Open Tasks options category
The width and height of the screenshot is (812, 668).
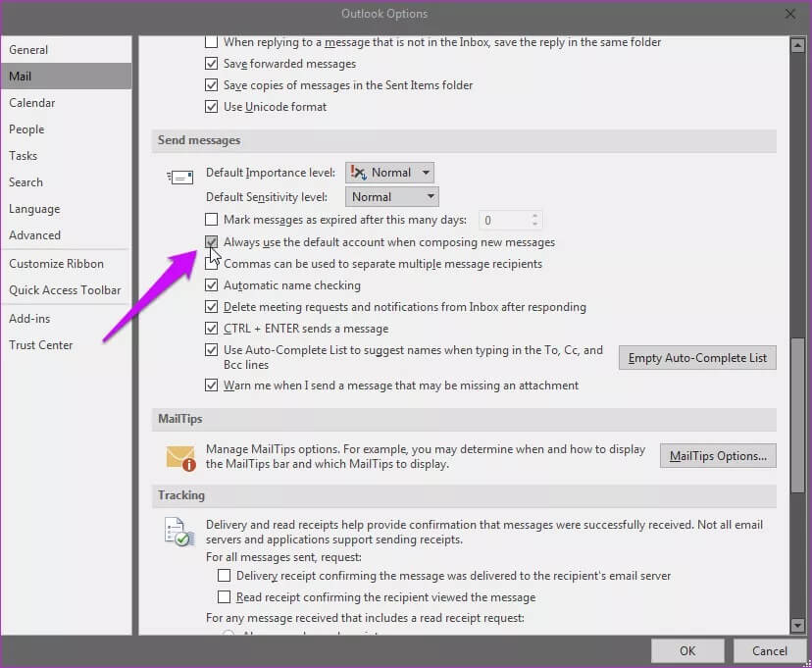(67, 156)
